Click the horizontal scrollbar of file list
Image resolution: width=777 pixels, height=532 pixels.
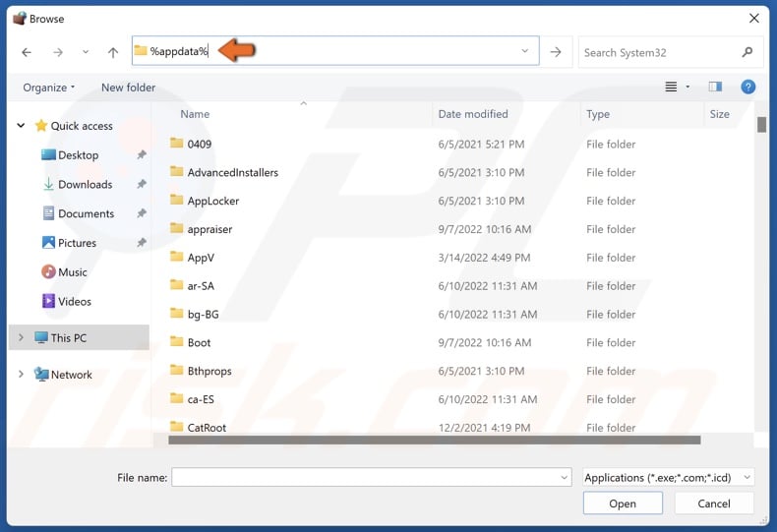point(434,440)
